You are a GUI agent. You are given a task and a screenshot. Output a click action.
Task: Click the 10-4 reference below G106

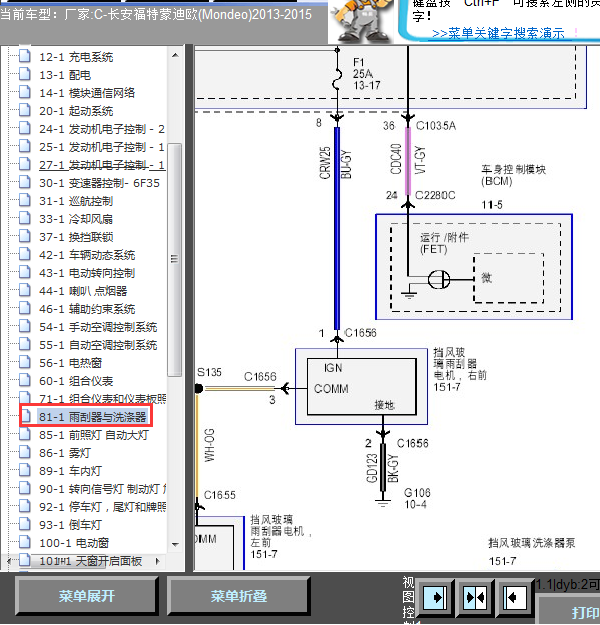pyautogui.click(x=415, y=504)
